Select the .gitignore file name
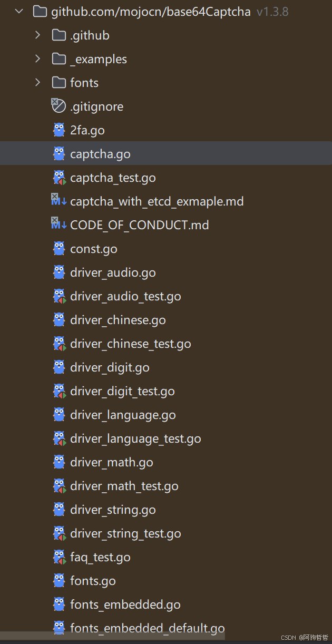This screenshot has width=332, height=644. pos(96,106)
